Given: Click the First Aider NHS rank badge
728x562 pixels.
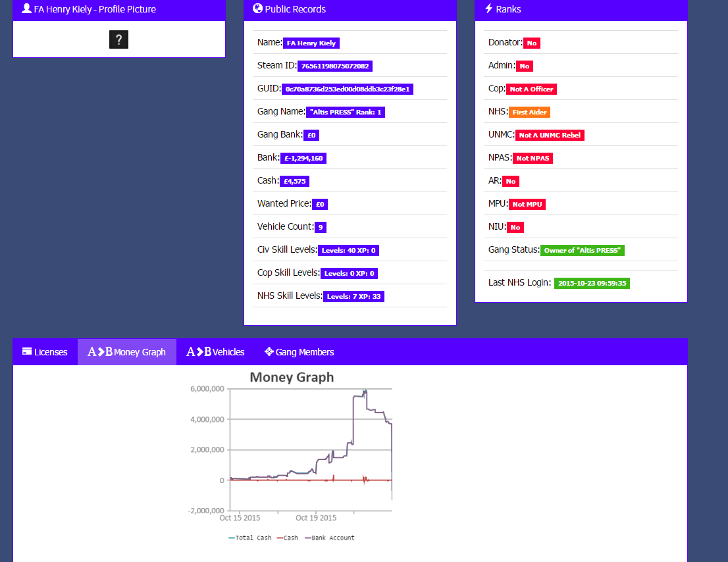Looking at the screenshot, I should pyautogui.click(x=529, y=112).
